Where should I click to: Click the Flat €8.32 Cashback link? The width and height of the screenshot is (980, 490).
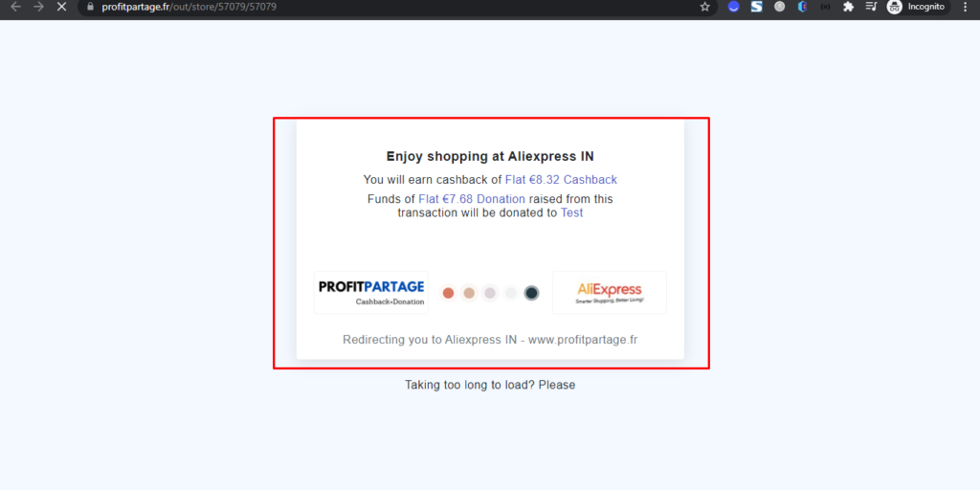click(x=561, y=180)
